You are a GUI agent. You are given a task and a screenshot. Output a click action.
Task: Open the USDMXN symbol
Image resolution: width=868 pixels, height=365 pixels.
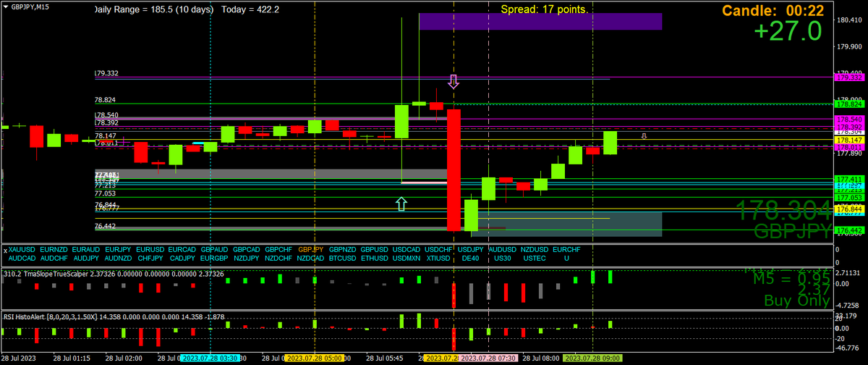(x=407, y=258)
